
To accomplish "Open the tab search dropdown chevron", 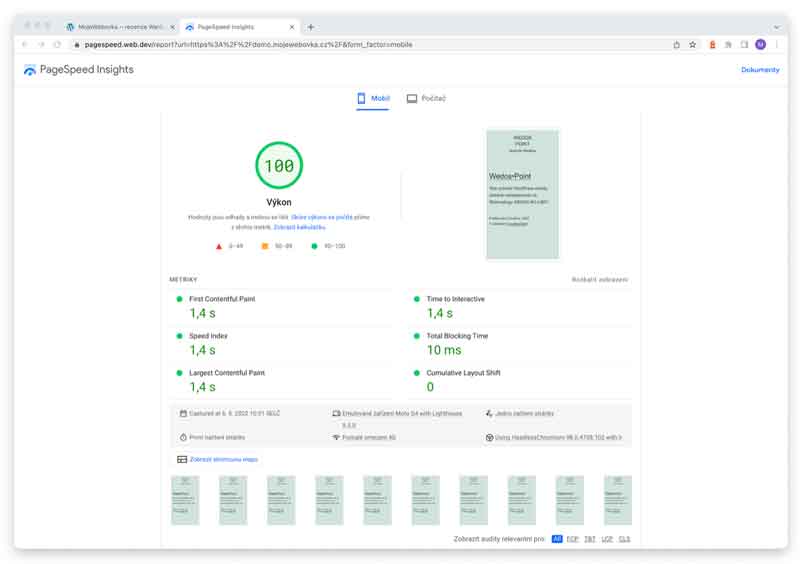I will pyautogui.click(x=776, y=27).
